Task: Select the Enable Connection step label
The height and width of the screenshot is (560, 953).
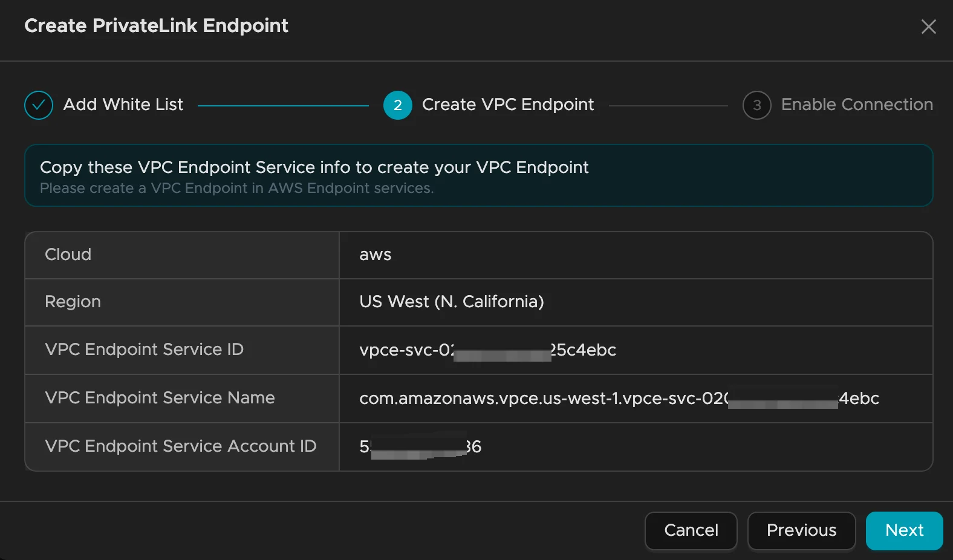Action: coord(856,105)
